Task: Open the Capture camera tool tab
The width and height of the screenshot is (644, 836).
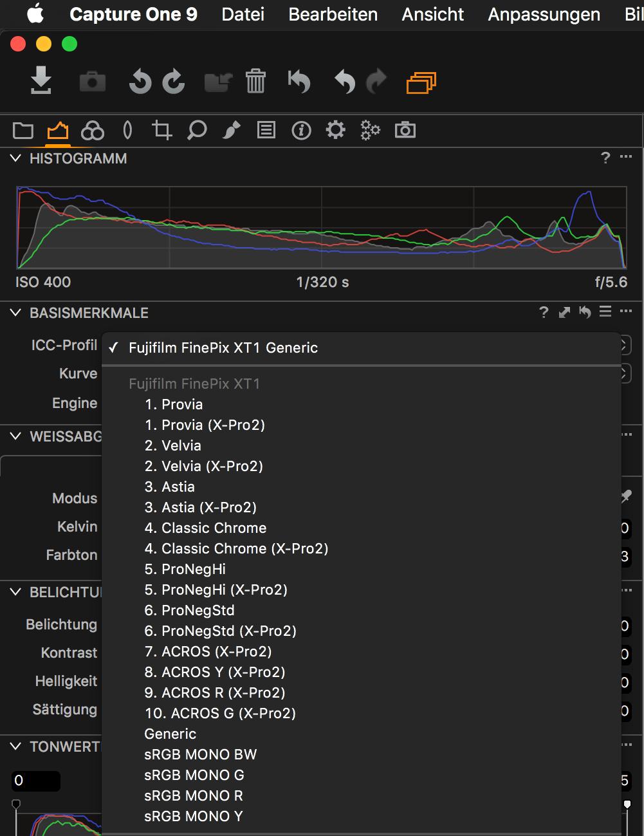Action: [x=405, y=131]
